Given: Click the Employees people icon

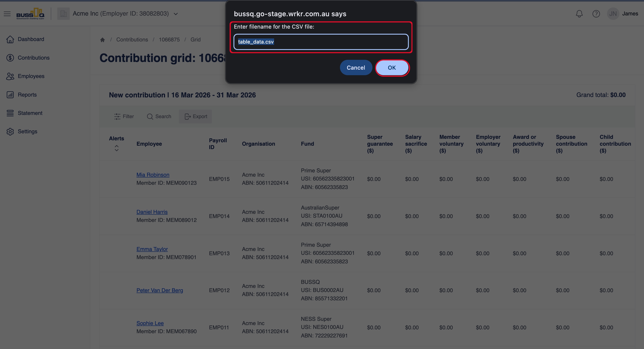Looking at the screenshot, I should pos(10,76).
